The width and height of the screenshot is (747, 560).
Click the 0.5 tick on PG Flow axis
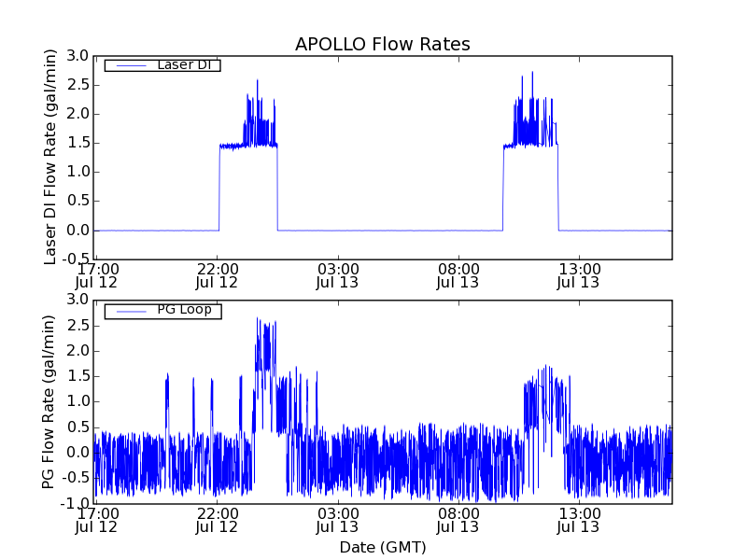(78, 427)
